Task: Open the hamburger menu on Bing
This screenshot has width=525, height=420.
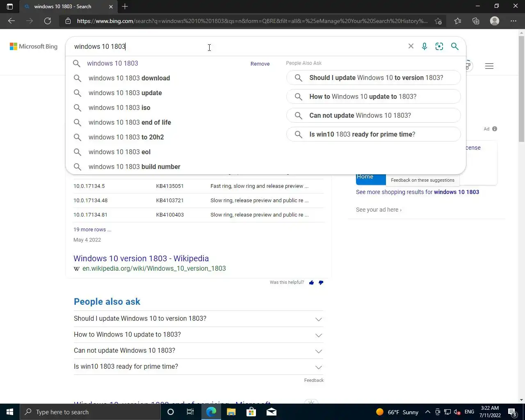Action: pyautogui.click(x=489, y=66)
